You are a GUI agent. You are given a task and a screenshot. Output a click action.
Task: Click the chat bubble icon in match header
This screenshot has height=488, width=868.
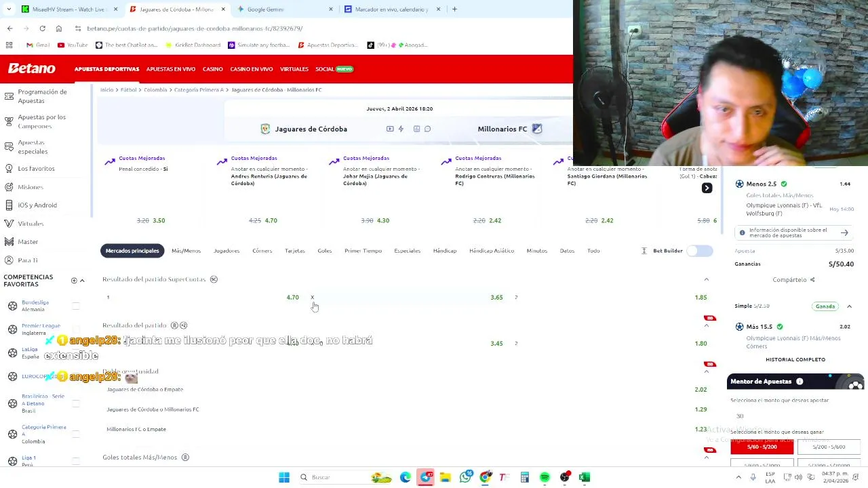point(427,129)
